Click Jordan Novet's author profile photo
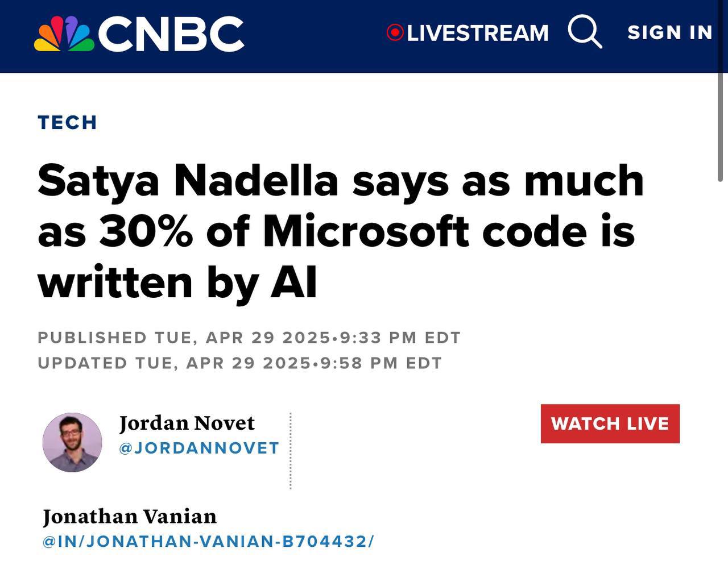 coord(72,442)
